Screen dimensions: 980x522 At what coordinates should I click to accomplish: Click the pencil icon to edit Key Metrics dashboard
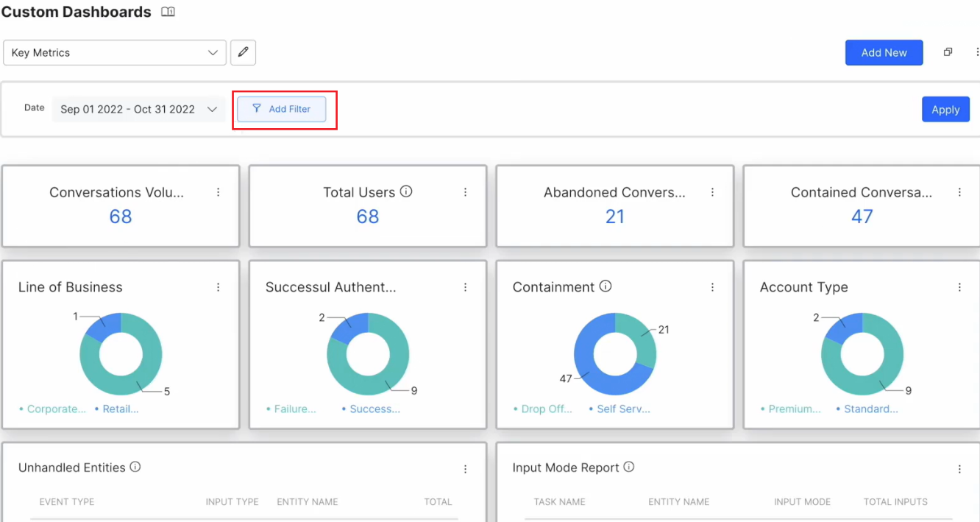pos(243,52)
